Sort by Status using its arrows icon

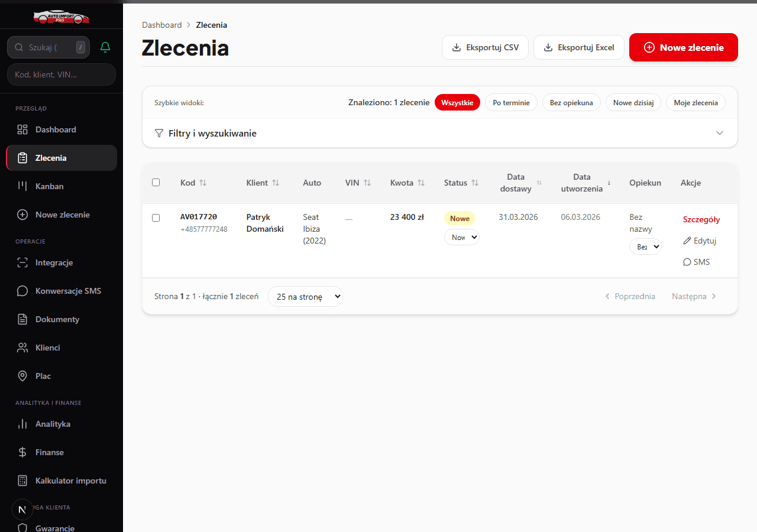point(475,183)
